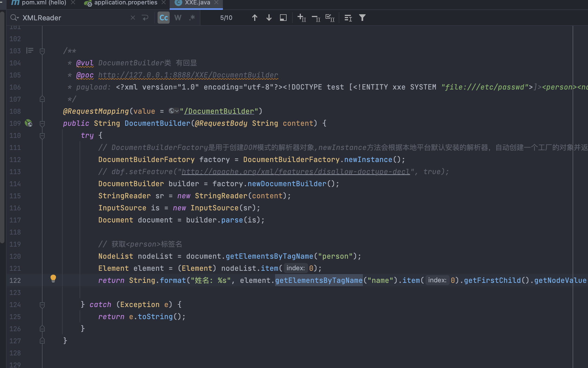Click Unselect Occurrence icon in search bar

[x=316, y=18]
